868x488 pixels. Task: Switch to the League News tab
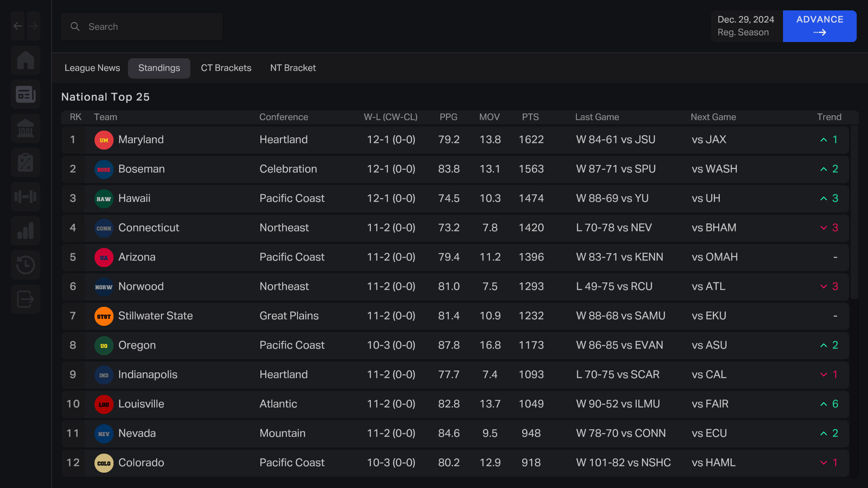coord(92,68)
